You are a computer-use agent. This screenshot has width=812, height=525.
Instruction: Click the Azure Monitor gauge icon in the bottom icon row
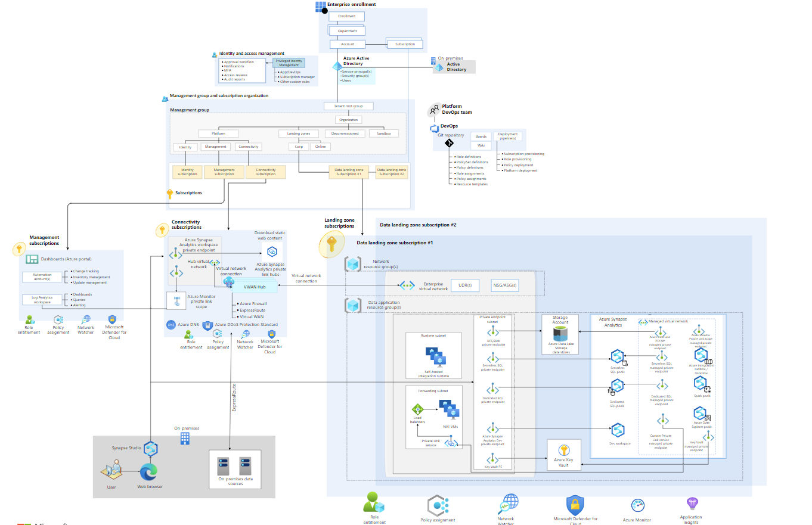coord(637,506)
